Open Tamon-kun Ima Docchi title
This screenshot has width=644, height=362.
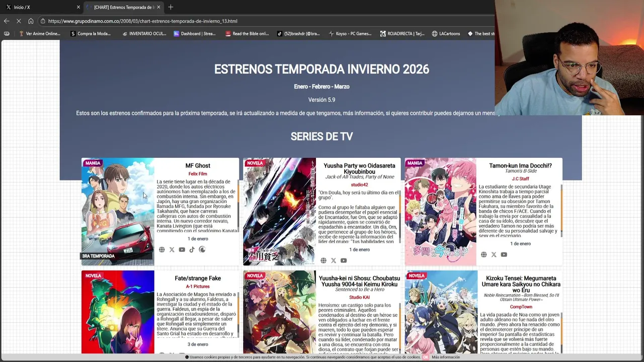tap(520, 166)
